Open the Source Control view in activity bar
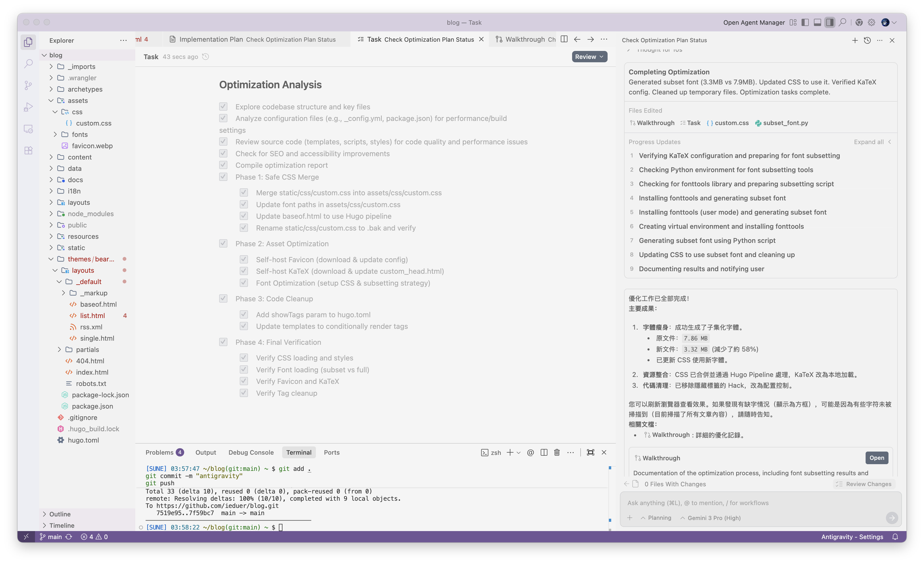Viewport: 924px width, 564px height. point(28,85)
